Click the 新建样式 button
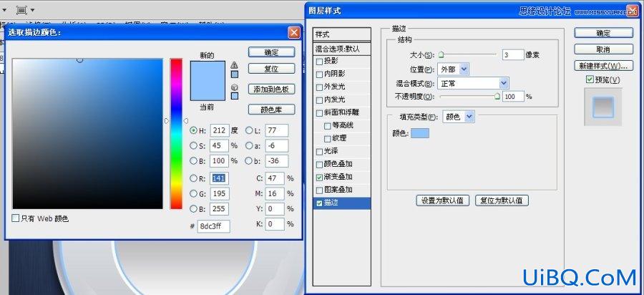The width and height of the screenshot is (644, 295). (x=603, y=66)
